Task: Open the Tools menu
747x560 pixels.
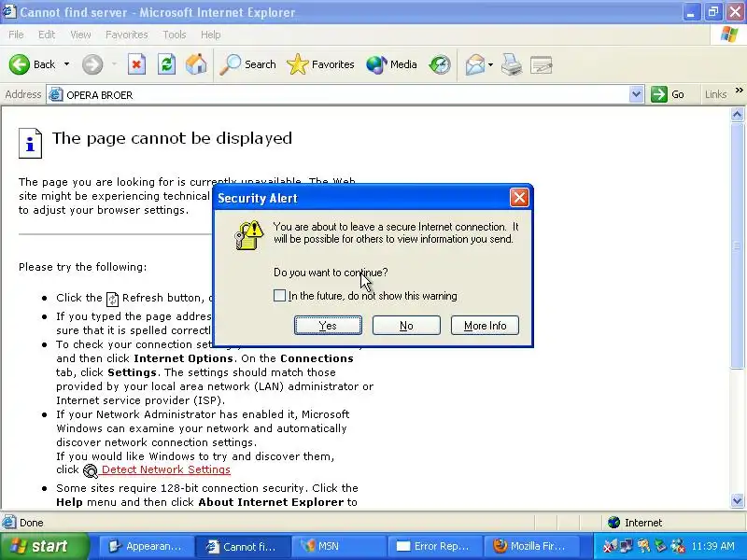Action: 175,35
